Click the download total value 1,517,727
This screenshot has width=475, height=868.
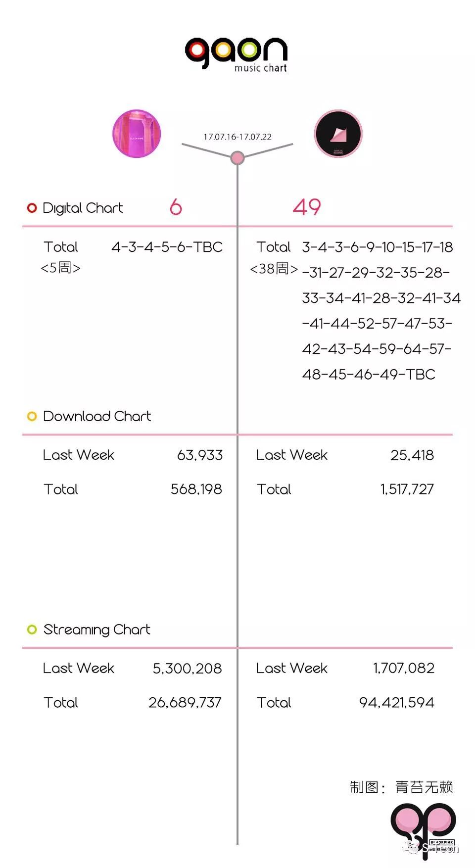[407, 489]
